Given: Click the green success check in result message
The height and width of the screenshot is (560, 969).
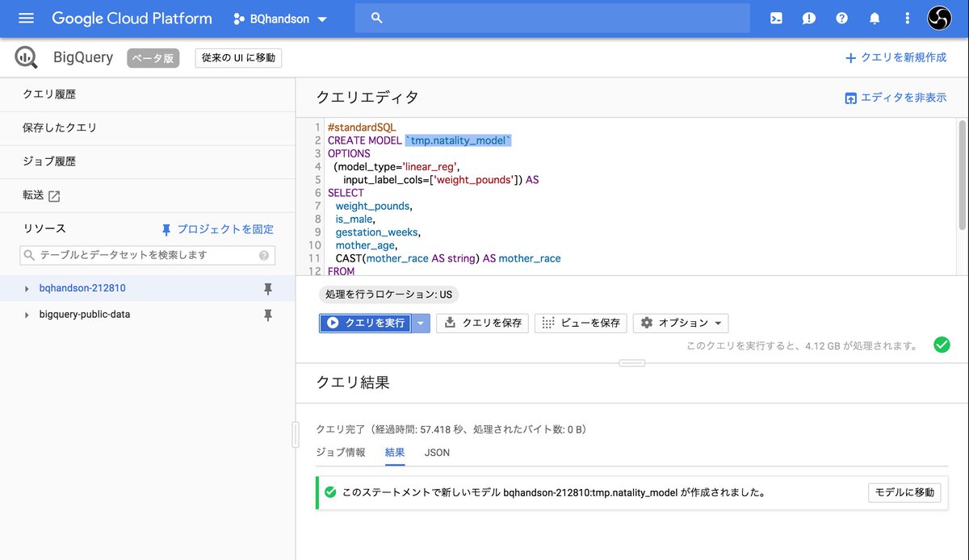Looking at the screenshot, I should [x=329, y=492].
